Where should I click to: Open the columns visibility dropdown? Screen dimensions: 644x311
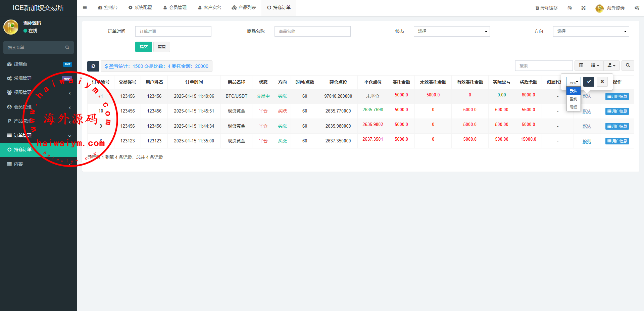click(x=595, y=65)
